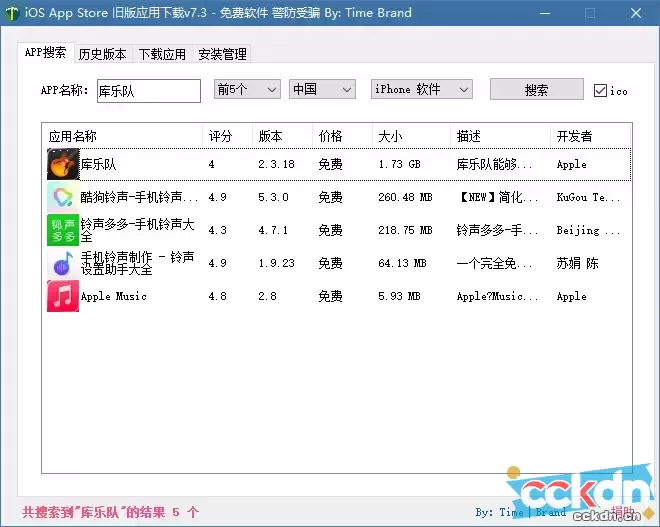This screenshot has height=527, width=660.
Task: Open the 安装管理 tab
Action: pyautogui.click(x=222, y=54)
